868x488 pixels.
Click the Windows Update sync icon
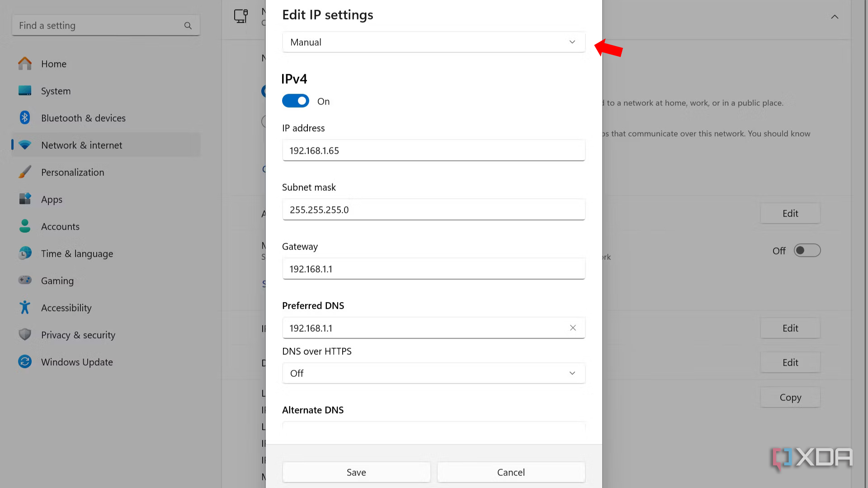(x=25, y=362)
